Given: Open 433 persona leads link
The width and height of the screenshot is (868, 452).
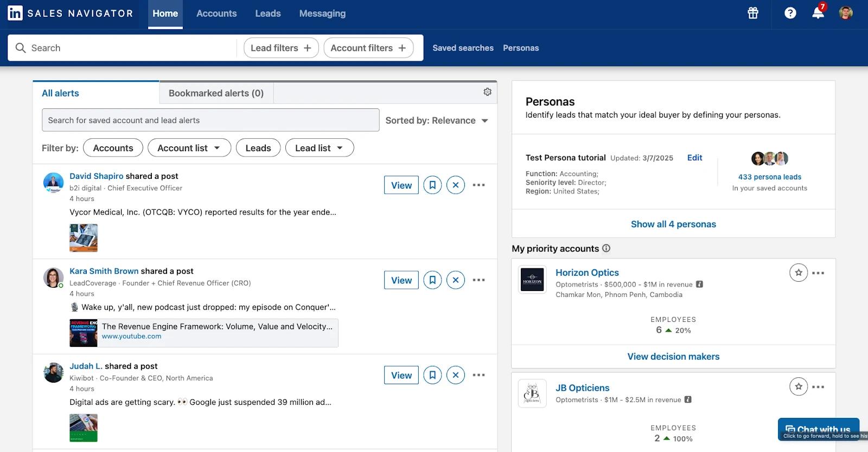Looking at the screenshot, I should (769, 177).
